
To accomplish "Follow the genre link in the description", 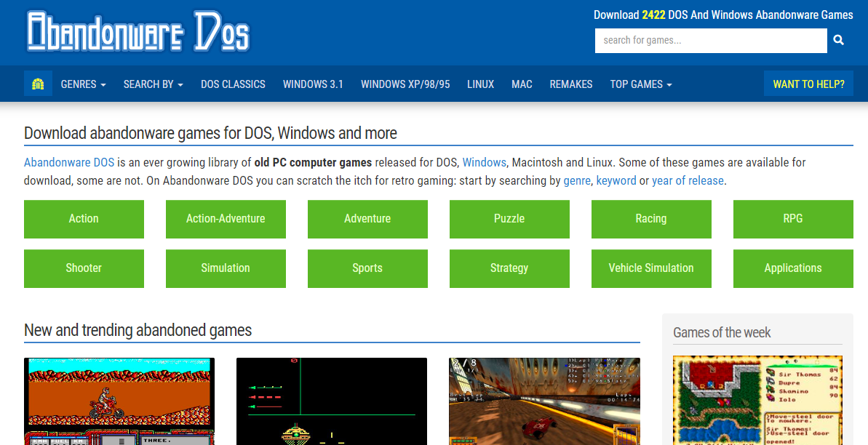I will point(577,181).
